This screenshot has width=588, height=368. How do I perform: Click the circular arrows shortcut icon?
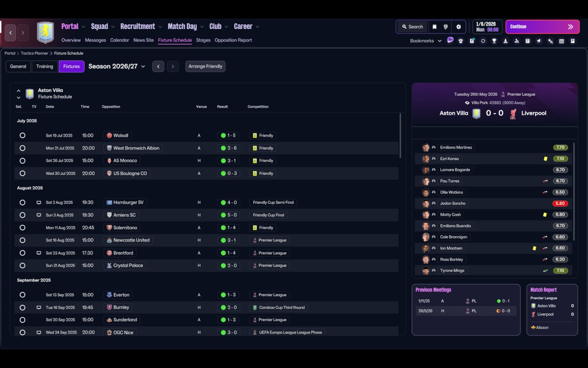483,41
